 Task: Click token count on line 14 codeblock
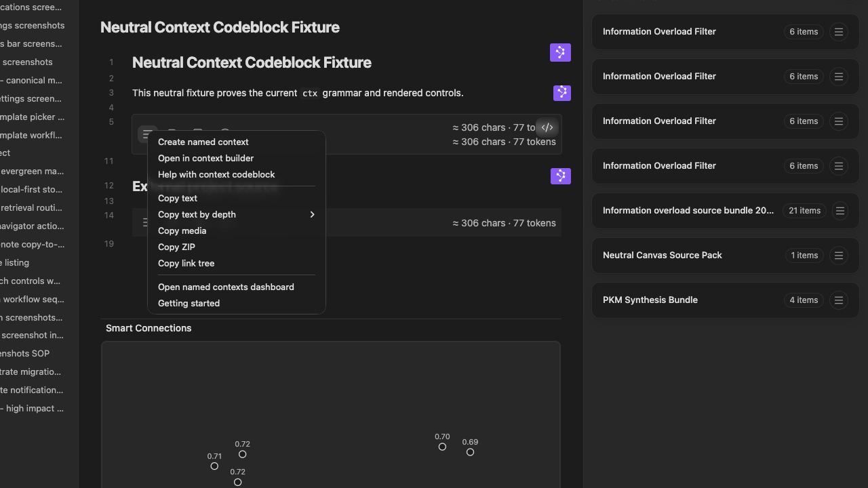pos(504,223)
